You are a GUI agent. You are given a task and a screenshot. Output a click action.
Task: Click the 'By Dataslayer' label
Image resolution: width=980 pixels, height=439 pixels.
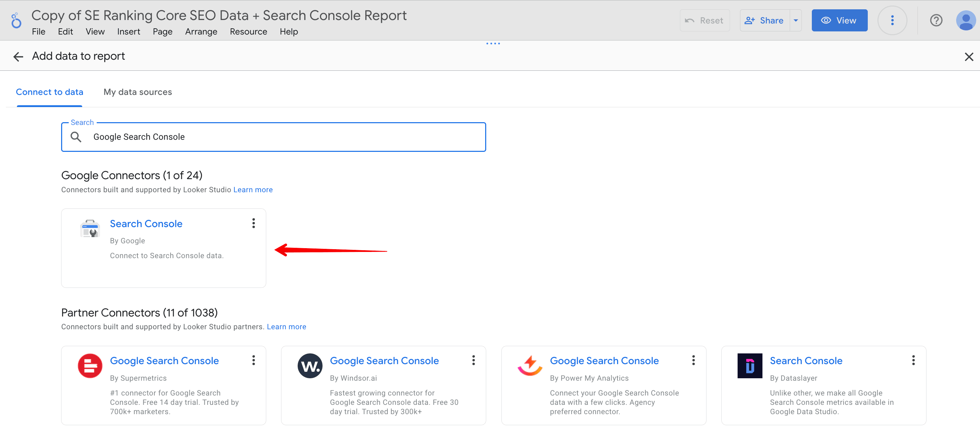pos(794,378)
